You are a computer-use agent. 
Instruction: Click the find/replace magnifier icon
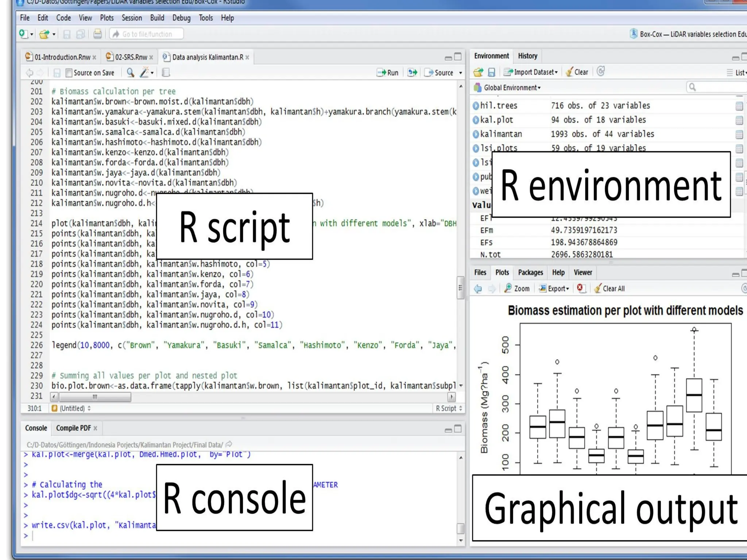[x=130, y=73]
